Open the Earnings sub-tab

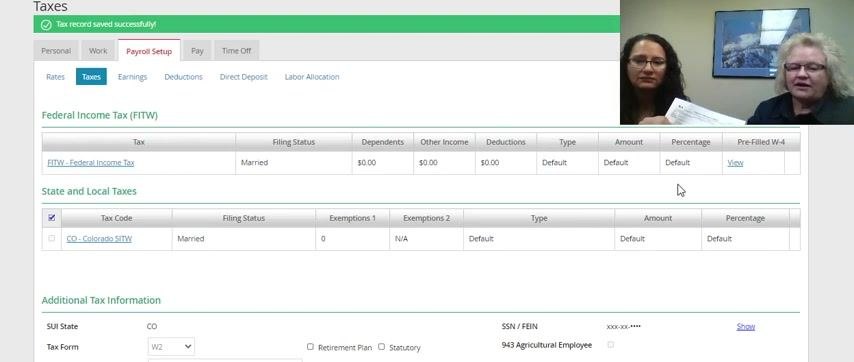pyautogui.click(x=132, y=77)
